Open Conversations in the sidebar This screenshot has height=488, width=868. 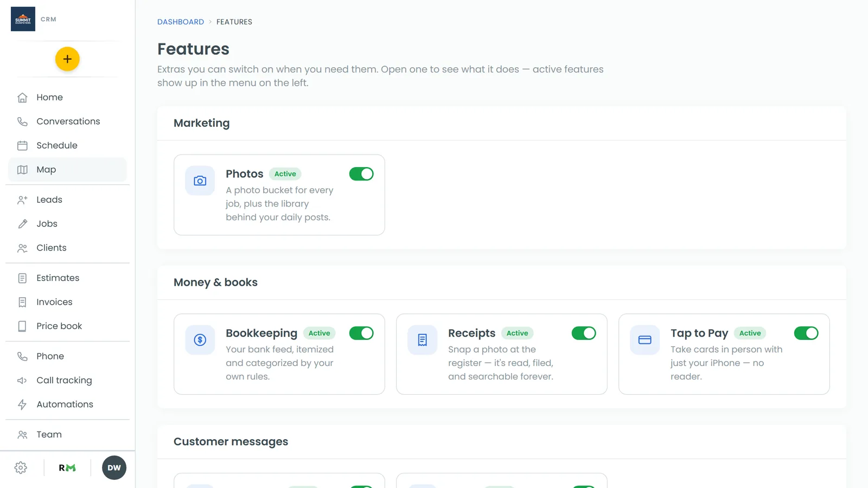[x=67, y=121]
